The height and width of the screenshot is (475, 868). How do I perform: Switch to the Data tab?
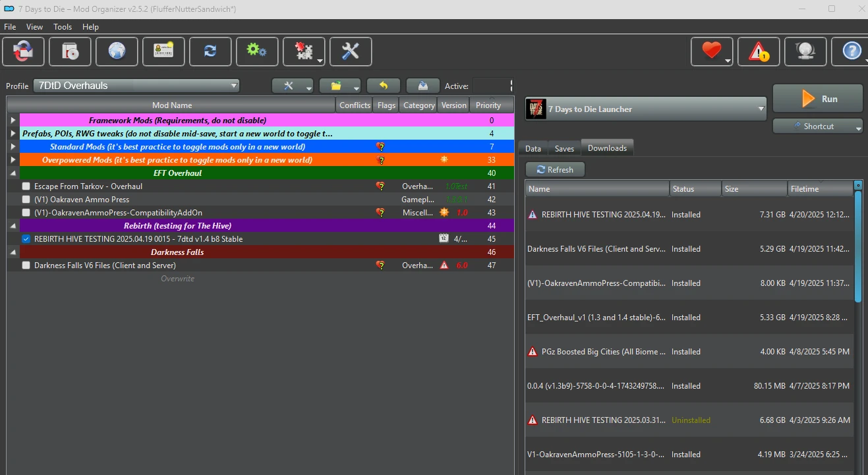(533, 148)
